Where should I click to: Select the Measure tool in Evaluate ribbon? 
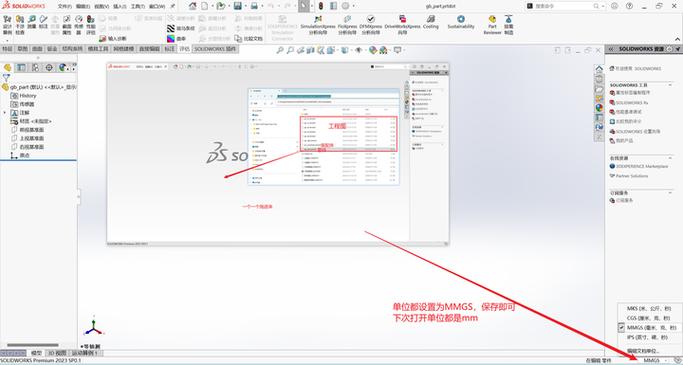(32, 22)
